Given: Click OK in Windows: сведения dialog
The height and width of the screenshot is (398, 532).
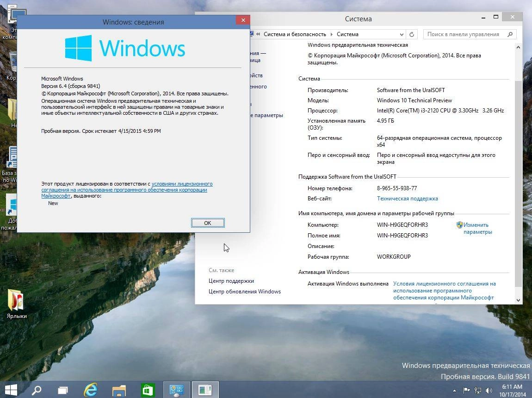Looking at the screenshot, I should coord(208,223).
